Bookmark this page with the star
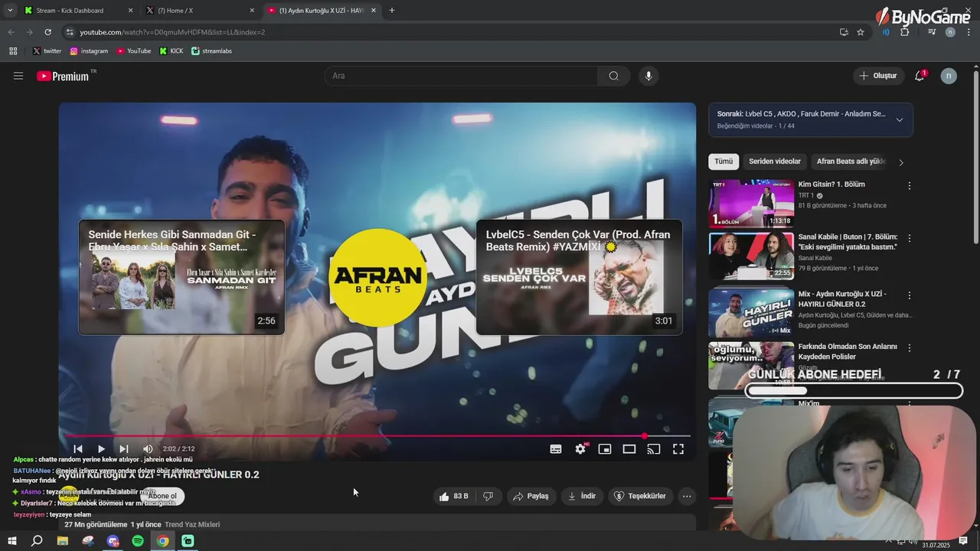The width and height of the screenshot is (980, 551). point(861,32)
